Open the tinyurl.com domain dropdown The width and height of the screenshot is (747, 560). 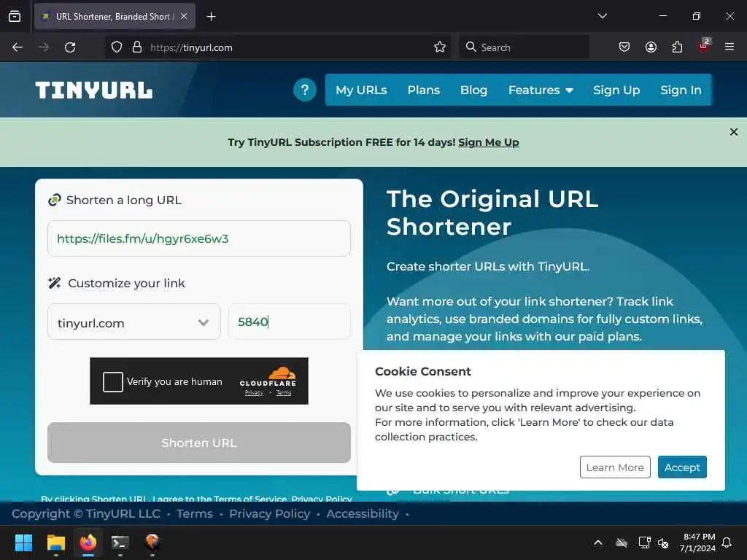pyautogui.click(x=134, y=322)
